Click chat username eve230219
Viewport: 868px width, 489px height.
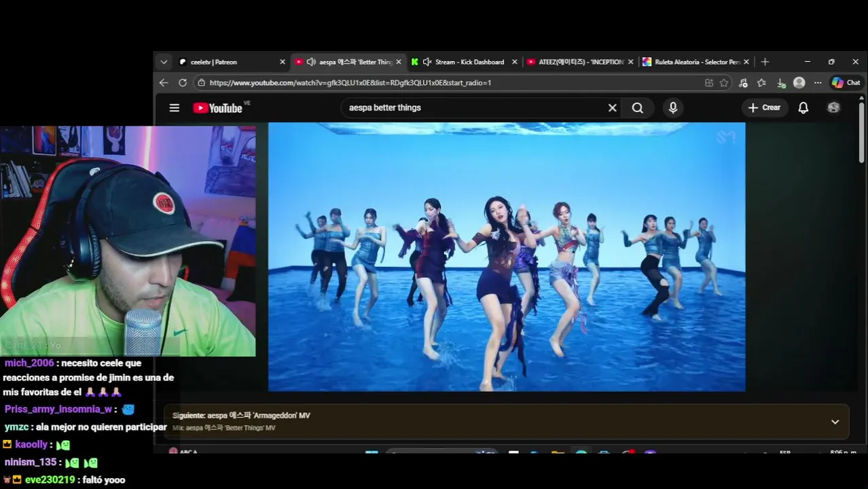[50, 479]
